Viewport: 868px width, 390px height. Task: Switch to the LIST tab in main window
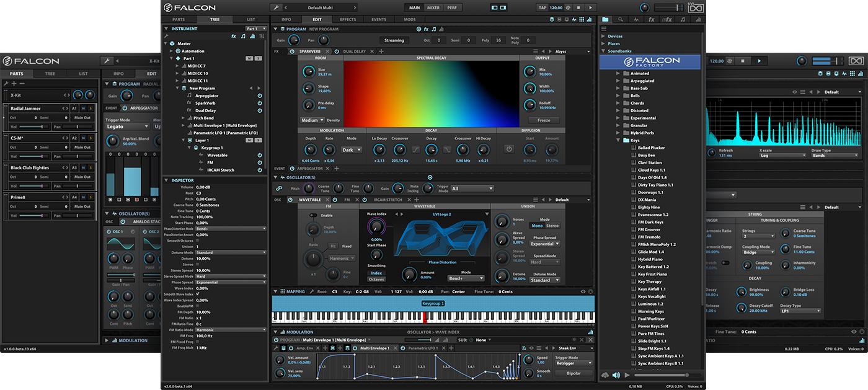click(250, 19)
